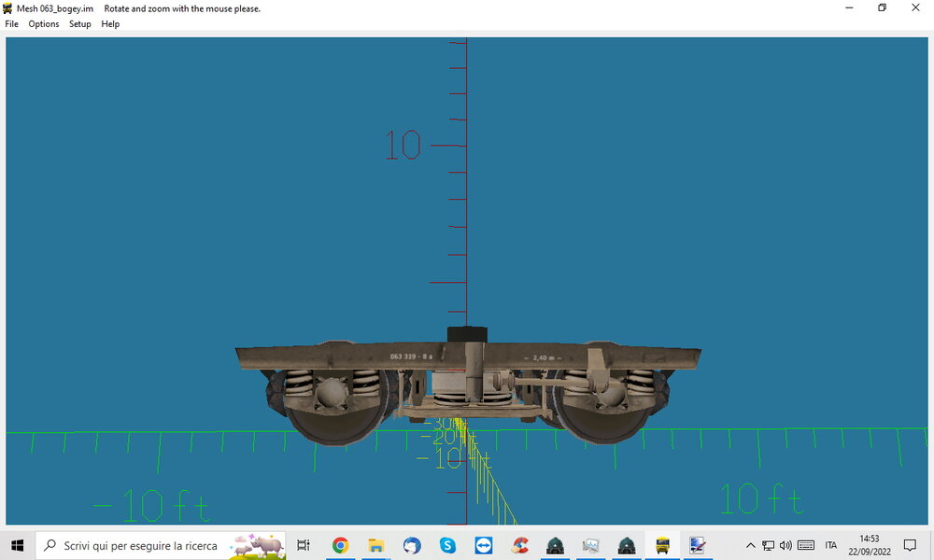Viewport: 934px width, 560px height.
Task: Open the picture viewer taskbar icon
Action: point(591,545)
